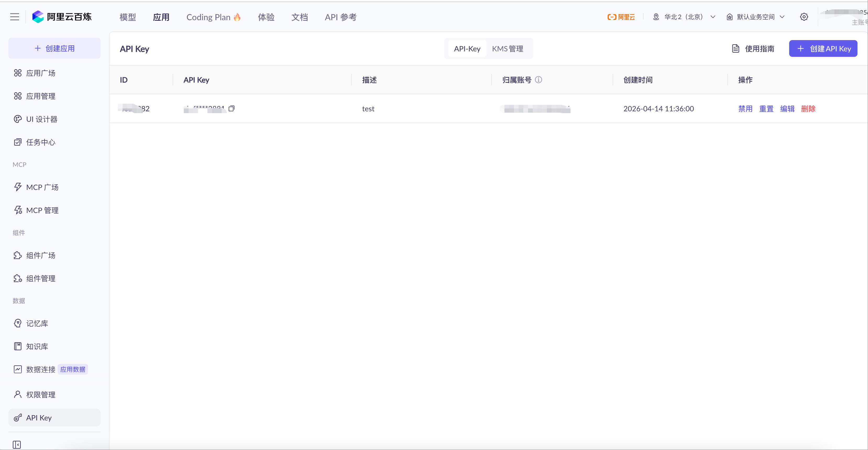This screenshot has height=450, width=868.
Task: Open the 模型 top navigation menu
Action: tap(128, 17)
